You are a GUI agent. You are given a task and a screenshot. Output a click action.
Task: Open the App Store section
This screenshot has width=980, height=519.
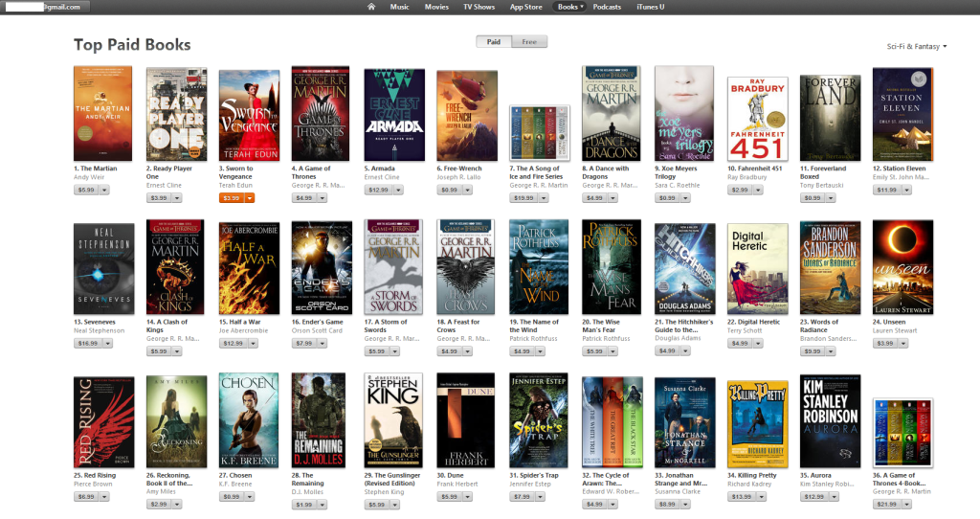pyautogui.click(x=525, y=7)
